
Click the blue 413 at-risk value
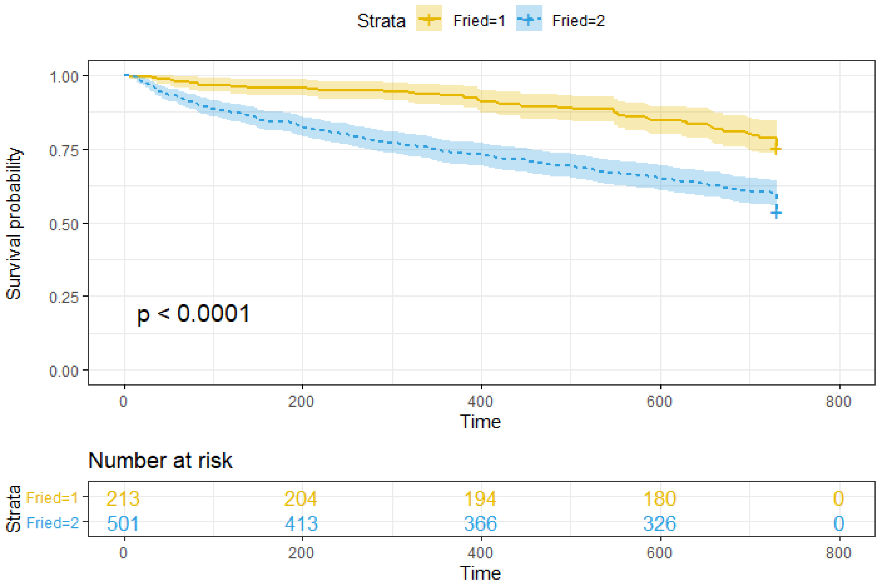[x=301, y=523]
